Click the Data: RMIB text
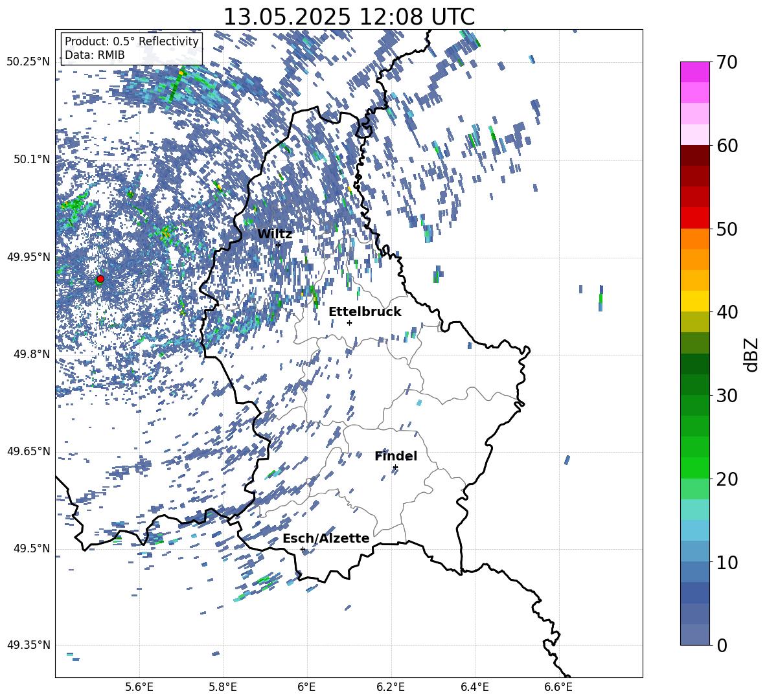The height and width of the screenshot is (700, 767). coord(95,55)
